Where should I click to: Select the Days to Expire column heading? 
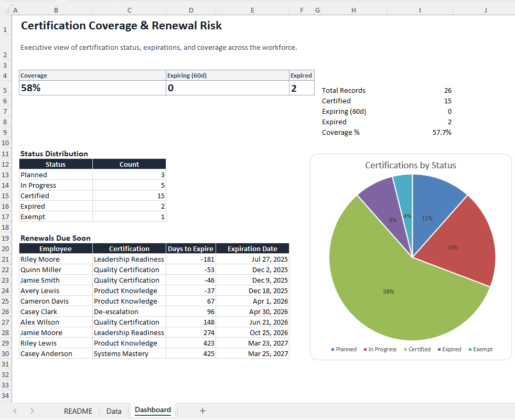[190, 248]
